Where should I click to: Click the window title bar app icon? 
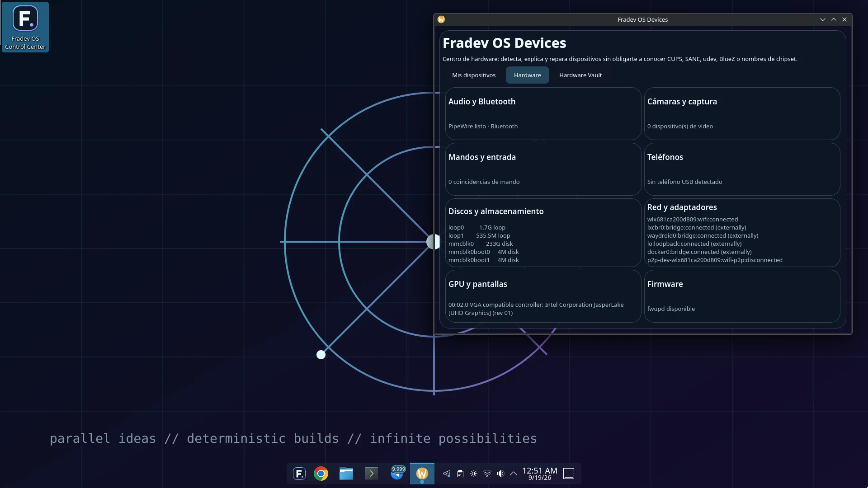click(x=441, y=19)
